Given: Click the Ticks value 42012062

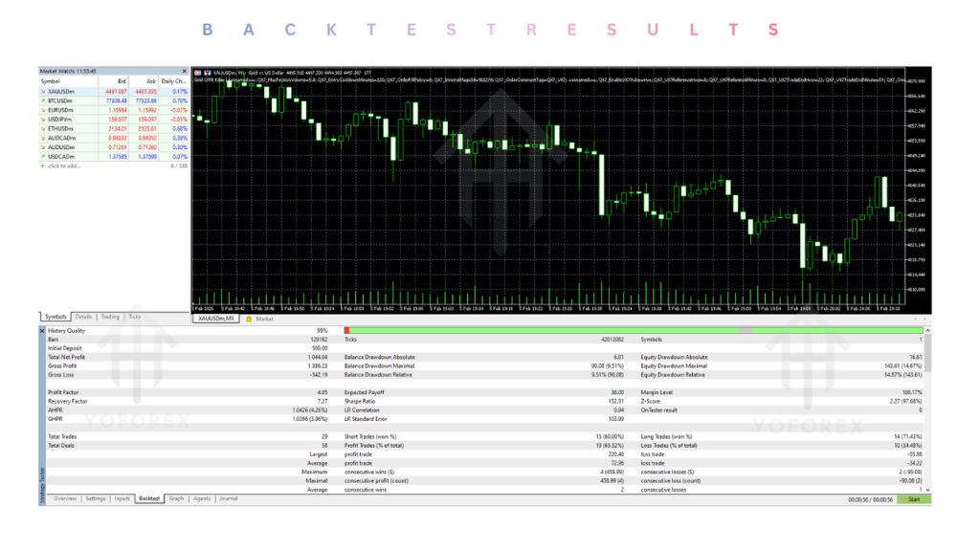Looking at the screenshot, I should [x=612, y=340].
